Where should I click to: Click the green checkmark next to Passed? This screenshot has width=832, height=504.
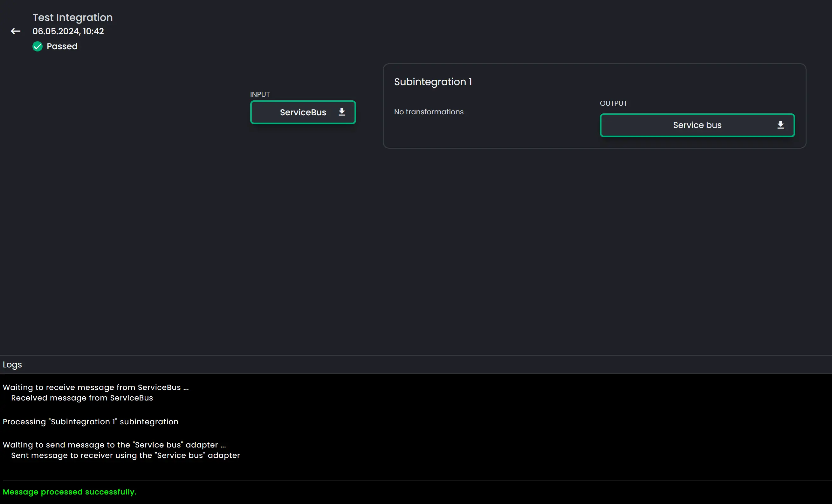(x=37, y=46)
